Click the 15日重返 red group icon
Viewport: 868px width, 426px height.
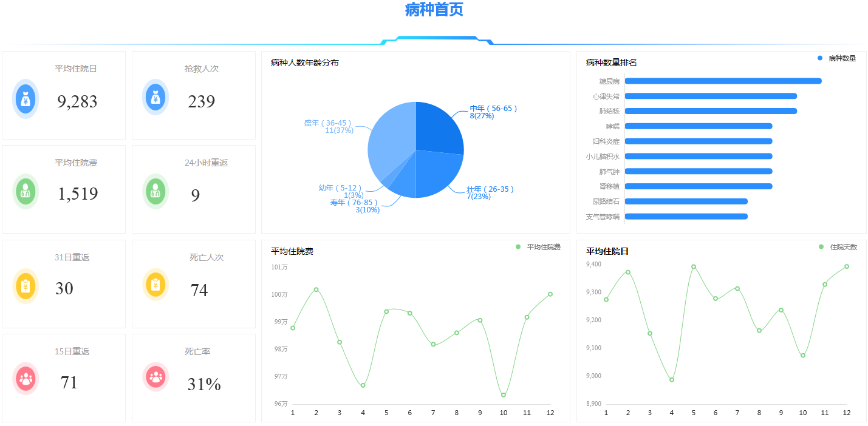pyautogui.click(x=25, y=378)
